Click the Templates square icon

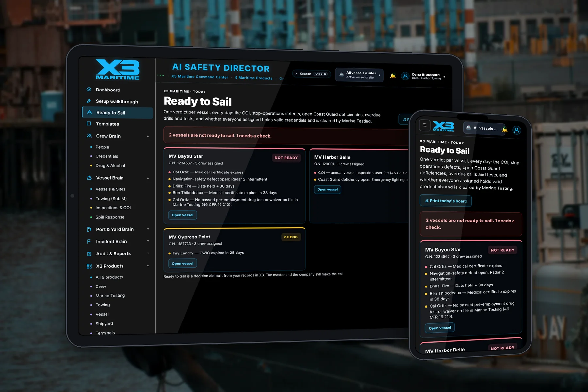pyautogui.click(x=89, y=124)
